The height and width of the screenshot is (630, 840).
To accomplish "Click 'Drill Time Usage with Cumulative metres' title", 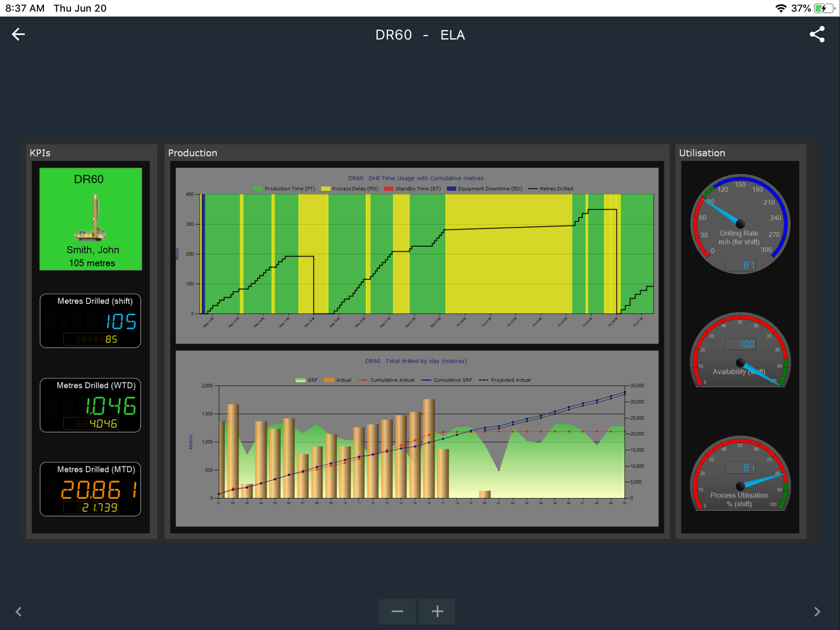I will pos(426,178).
